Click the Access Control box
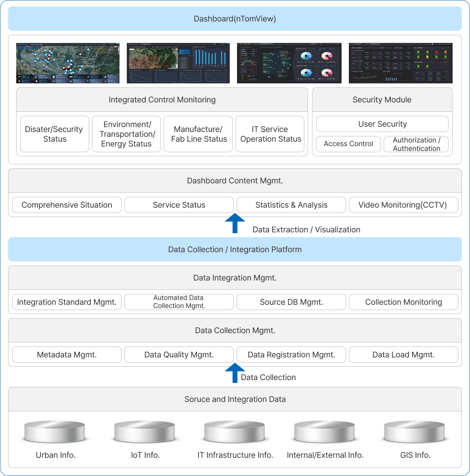Image resolution: width=470 pixels, height=476 pixels. coord(348,144)
